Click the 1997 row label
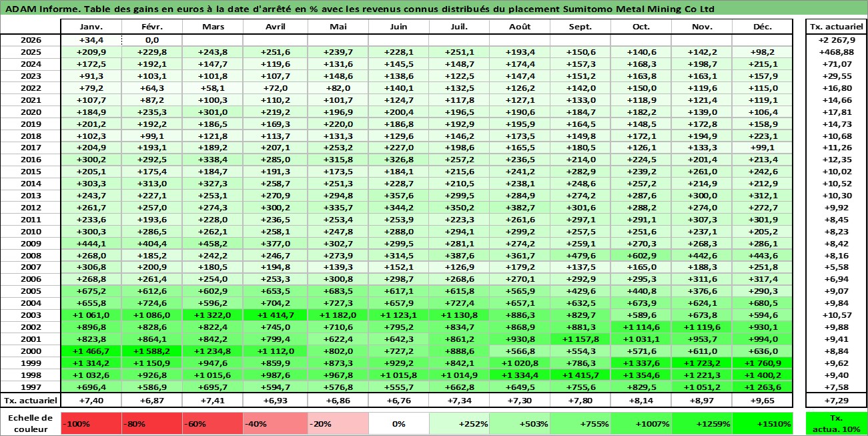868x436 pixels. [31, 387]
